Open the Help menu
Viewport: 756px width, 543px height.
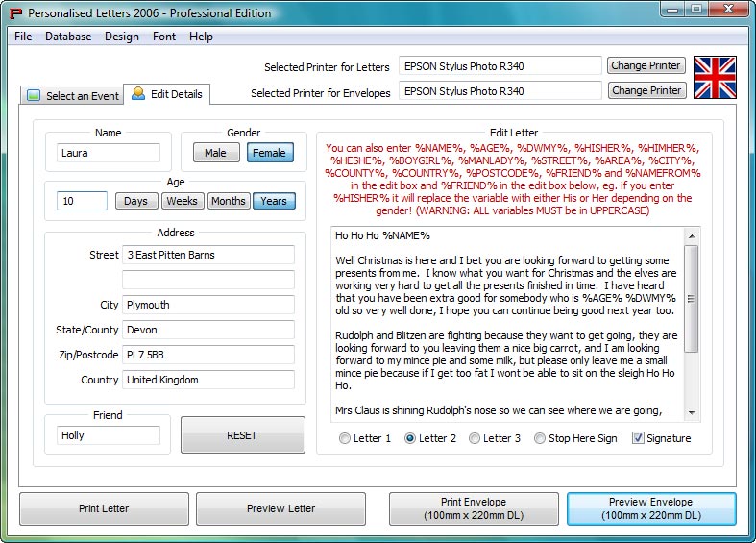click(x=201, y=37)
